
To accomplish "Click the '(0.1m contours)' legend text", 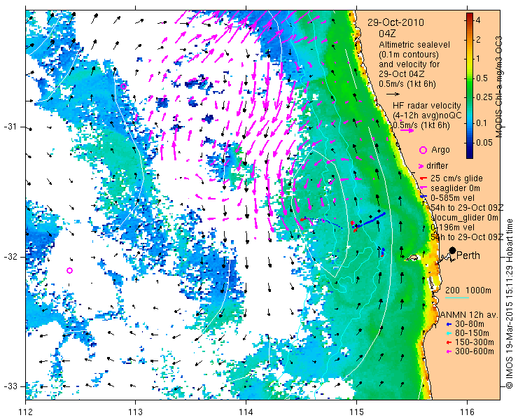I will coord(409,54).
